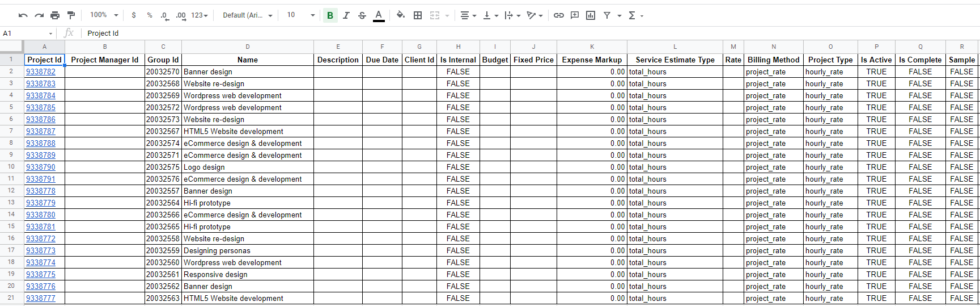The image size is (980, 306).
Task: Open filter views dropdown arrow
Action: pos(620,15)
